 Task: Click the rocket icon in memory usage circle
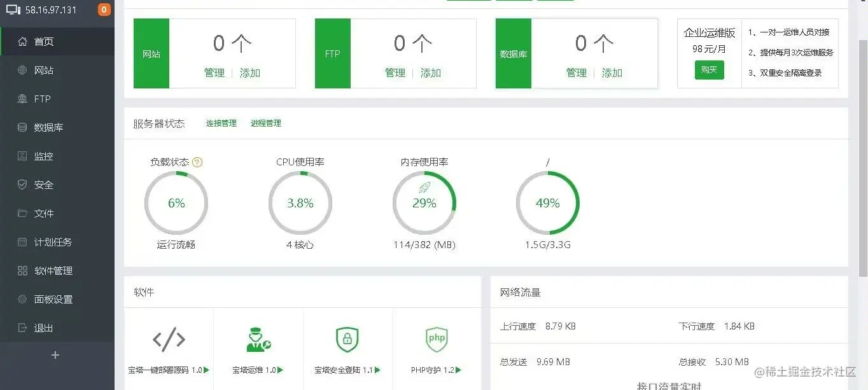424,188
